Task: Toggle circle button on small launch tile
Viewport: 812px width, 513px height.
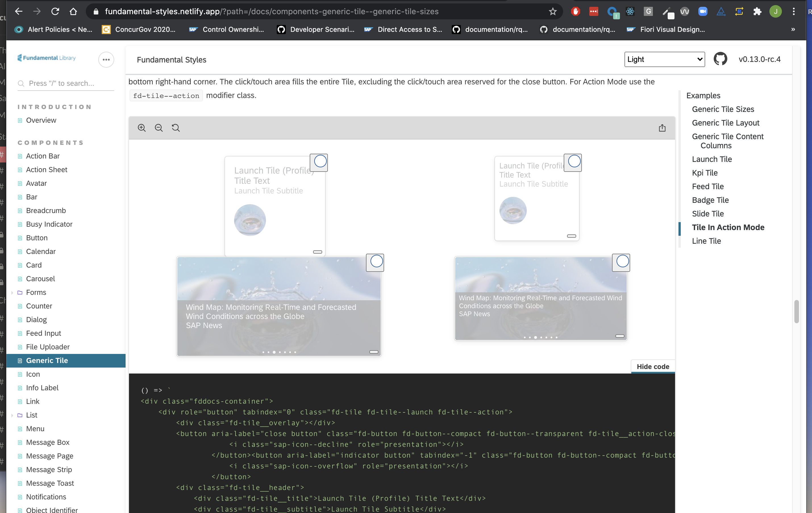Action: 574,161
